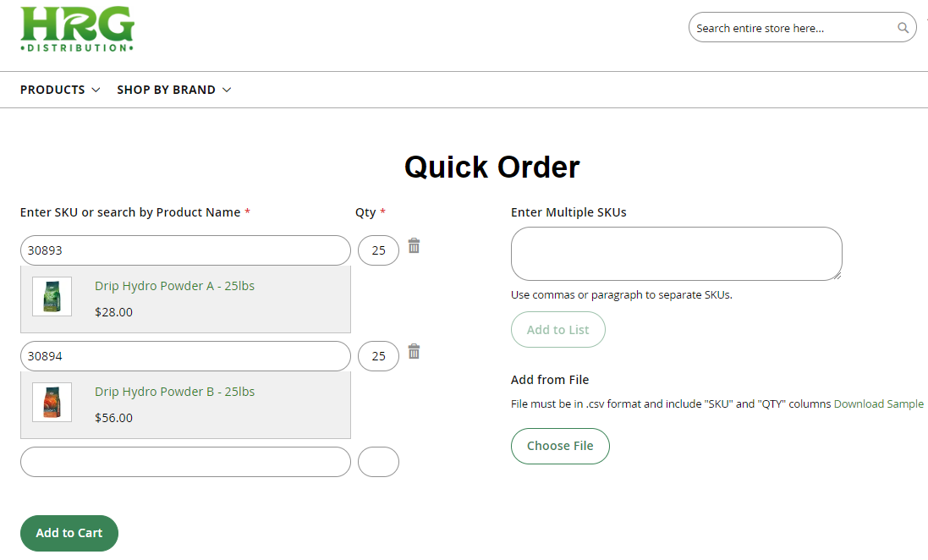Click the Add to List button
Viewport: 928px width, 560px height.
558,330
